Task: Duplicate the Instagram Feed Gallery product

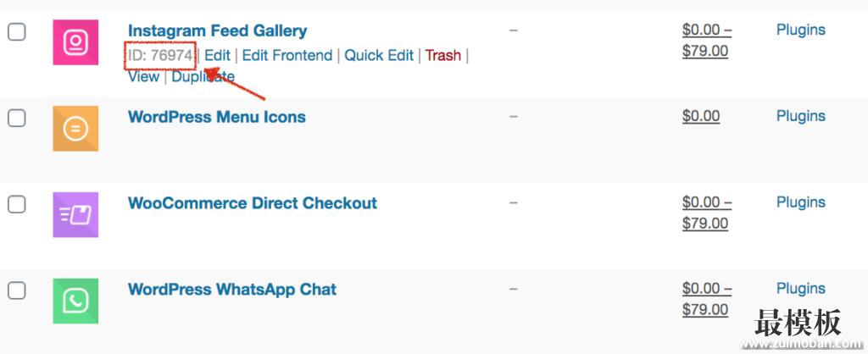Action: coord(203,76)
